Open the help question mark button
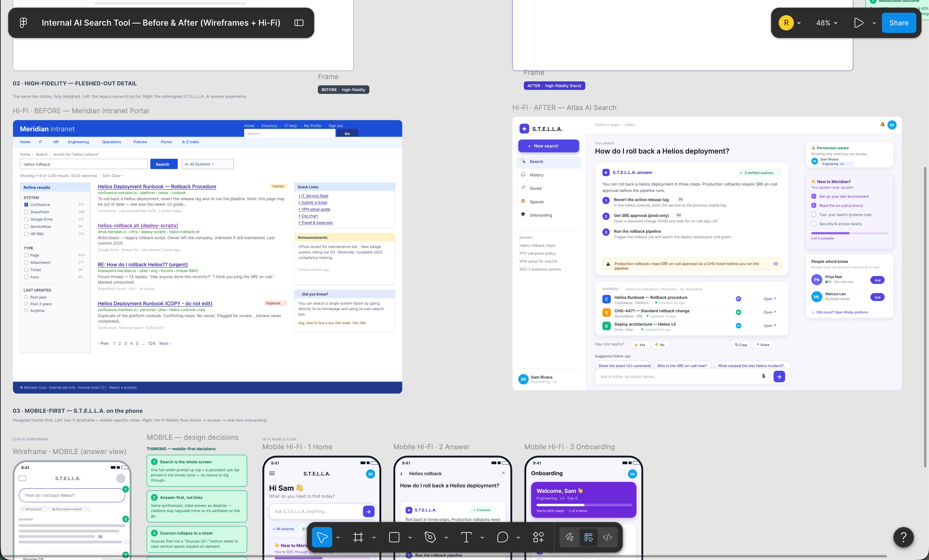The height and width of the screenshot is (560, 929). point(903,537)
